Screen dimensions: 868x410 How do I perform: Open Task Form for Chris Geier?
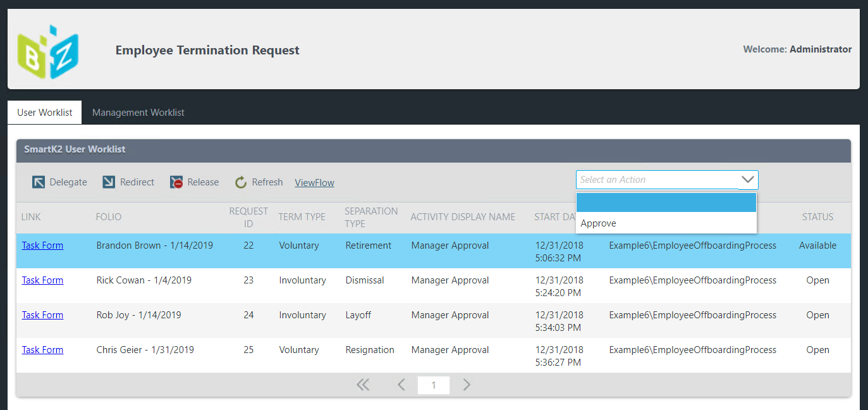42,350
